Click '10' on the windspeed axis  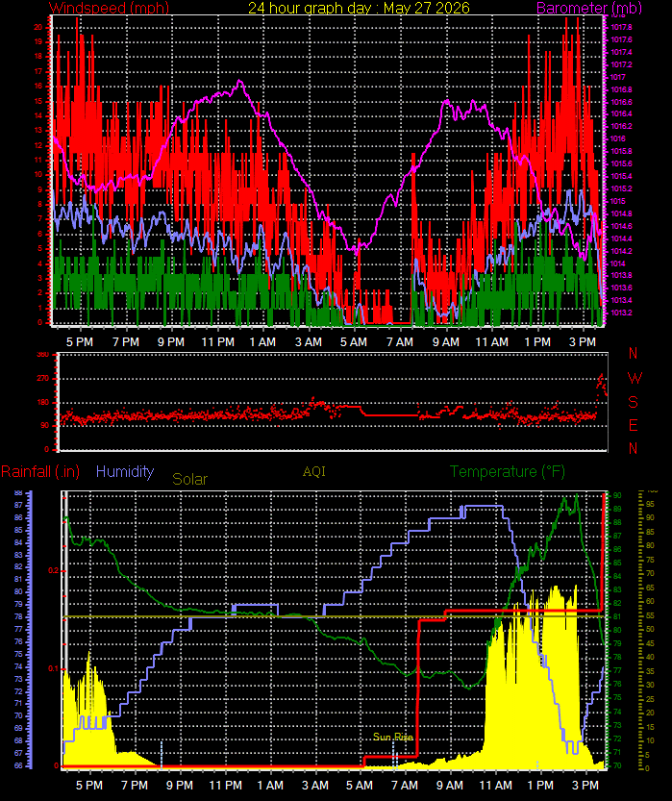point(38,174)
